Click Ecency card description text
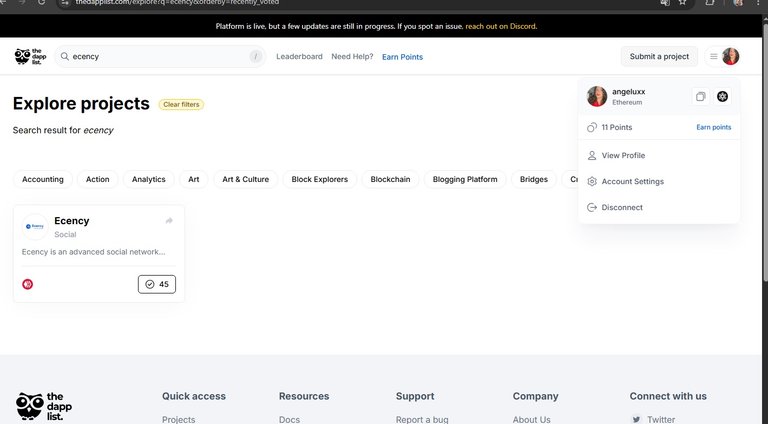This screenshot has height=424, width=768. click(94, 252)
